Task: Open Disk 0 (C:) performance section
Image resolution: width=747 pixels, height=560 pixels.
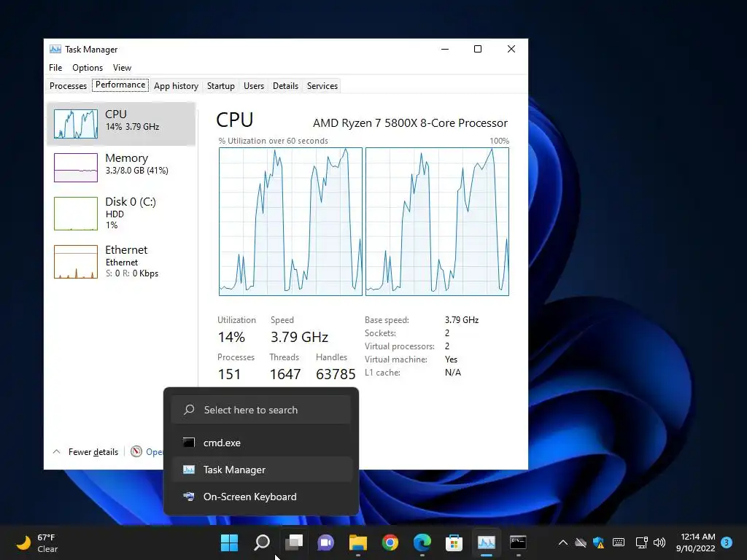Action: coord(121,214)
